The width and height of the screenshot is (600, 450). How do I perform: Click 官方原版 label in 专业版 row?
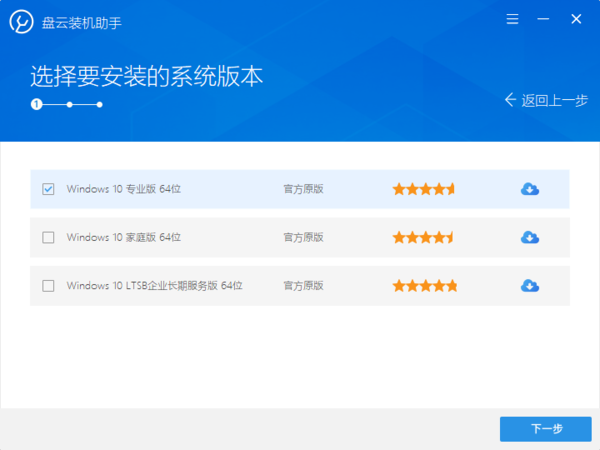303,189
